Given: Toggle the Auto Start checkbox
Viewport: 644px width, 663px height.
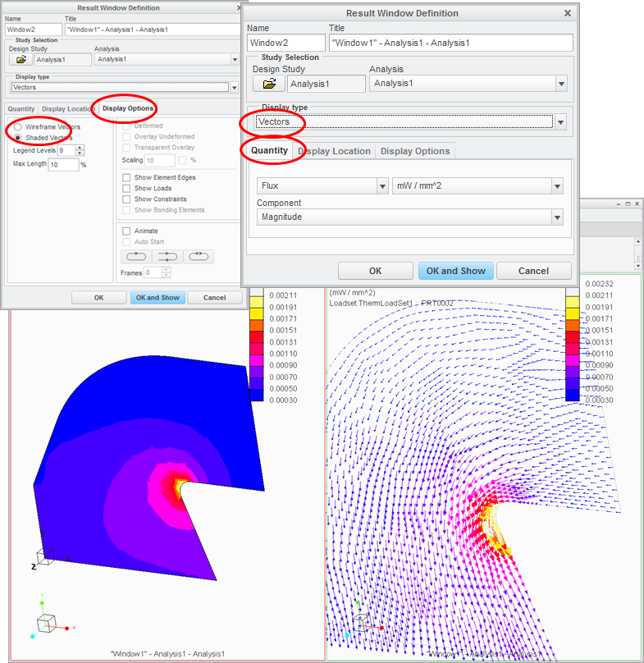Looking at the screenshot, I should [126, 242].
